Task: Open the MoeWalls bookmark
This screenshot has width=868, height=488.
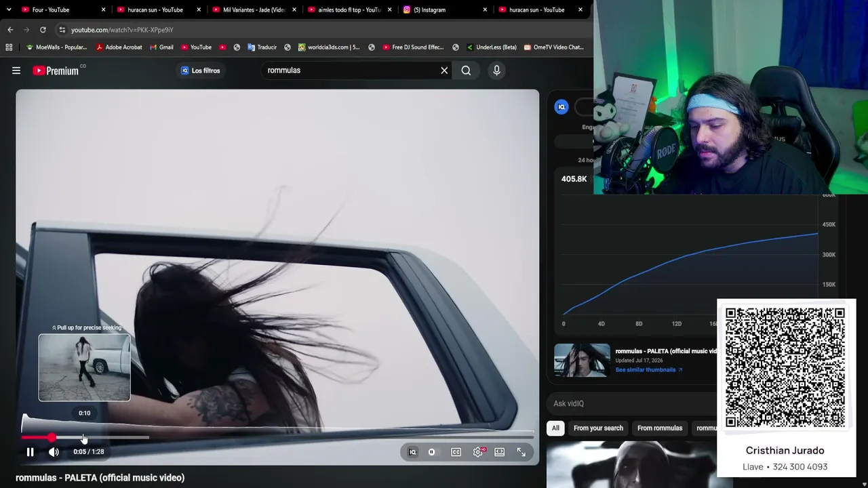Action: [x=56, y=47]
